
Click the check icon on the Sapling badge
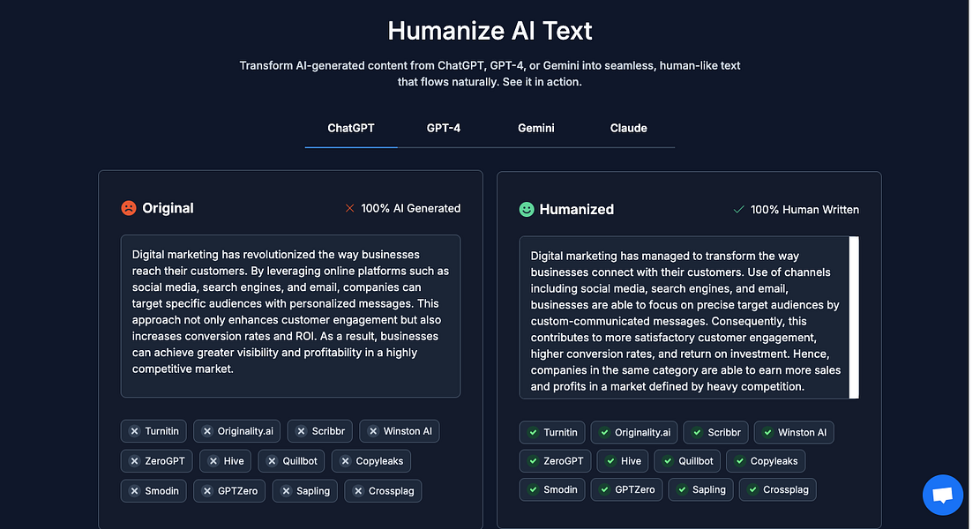pos(683,489)
